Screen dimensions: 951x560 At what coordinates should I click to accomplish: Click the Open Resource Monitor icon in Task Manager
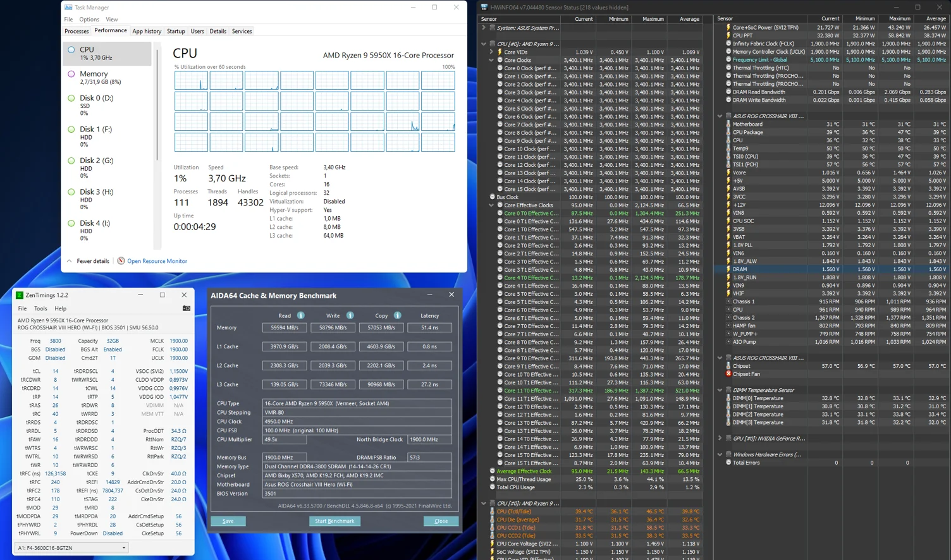(121, 261)
